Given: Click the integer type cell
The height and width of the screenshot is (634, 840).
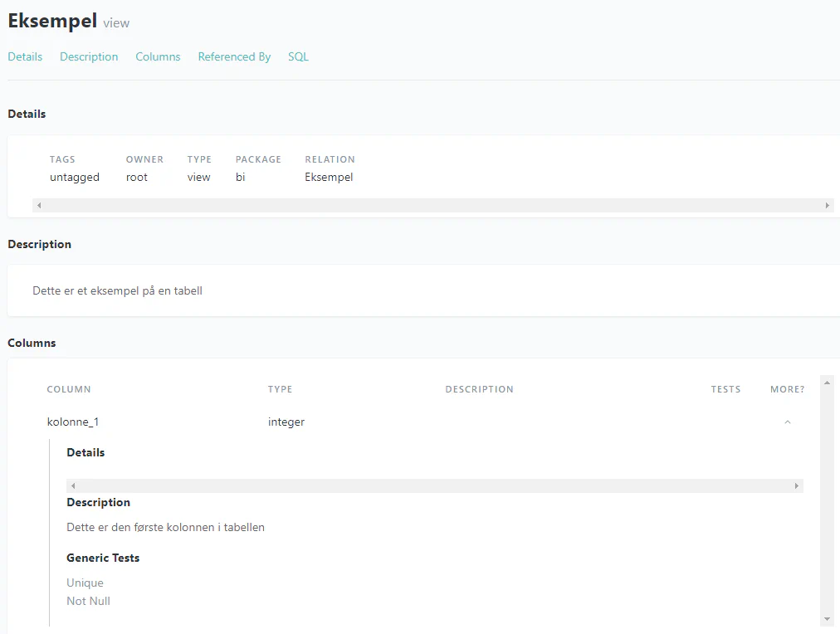Looking at the screenshot, I should 286,422.
